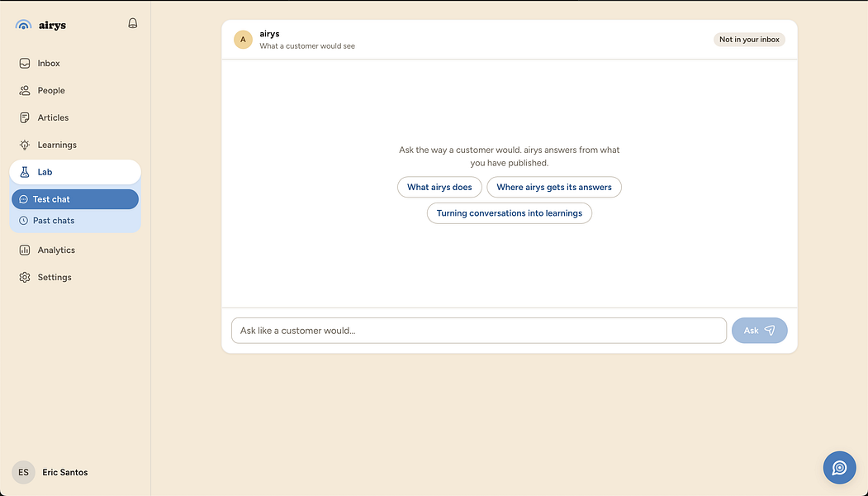This screenshot has height=496, width=868.
Task: Click the airys avatar in chat header
Action: click(243, 40)
